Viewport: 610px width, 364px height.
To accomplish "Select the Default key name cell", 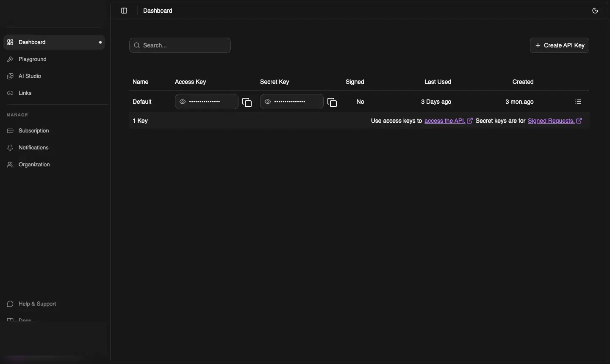I will pos(142,102).
